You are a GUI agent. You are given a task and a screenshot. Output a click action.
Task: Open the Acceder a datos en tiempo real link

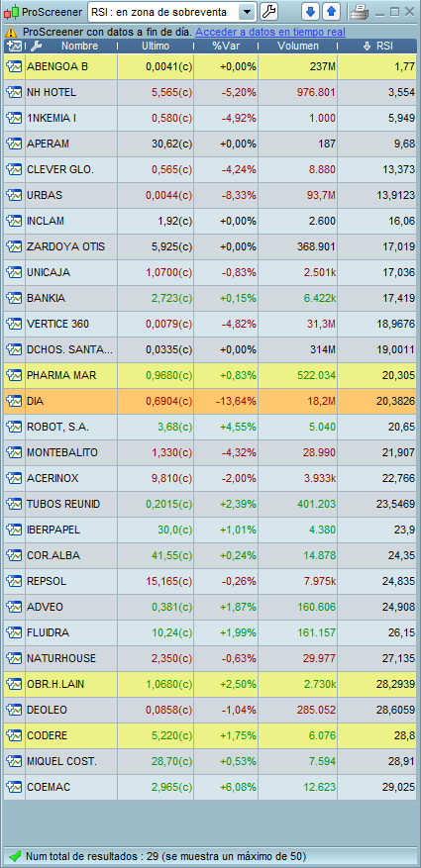click(x=269, y=32)
